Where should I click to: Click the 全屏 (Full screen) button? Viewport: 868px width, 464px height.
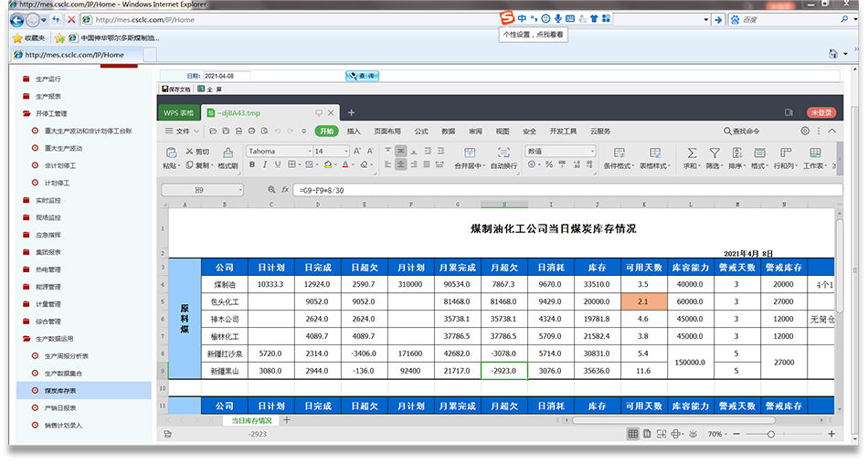point(210,89)
